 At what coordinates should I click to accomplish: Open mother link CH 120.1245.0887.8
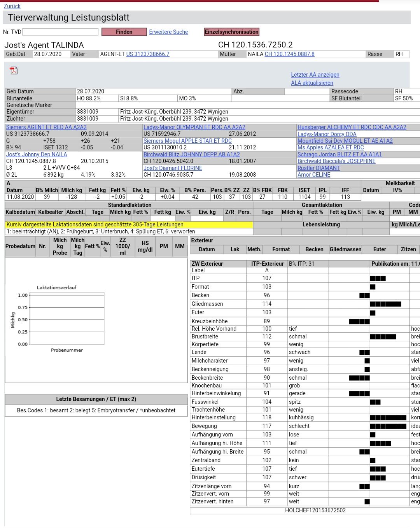(x=289, y=54)
